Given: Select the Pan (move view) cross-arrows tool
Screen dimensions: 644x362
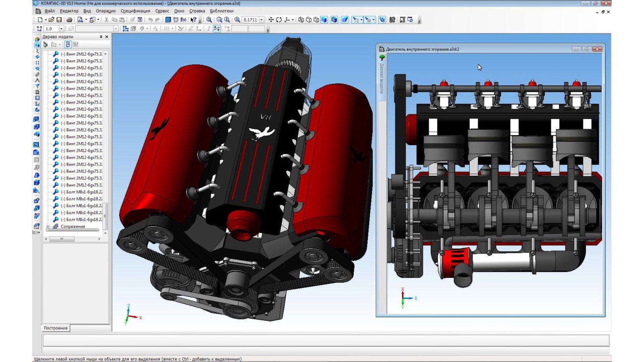Looking at the screenshot, I should point(271,20).
